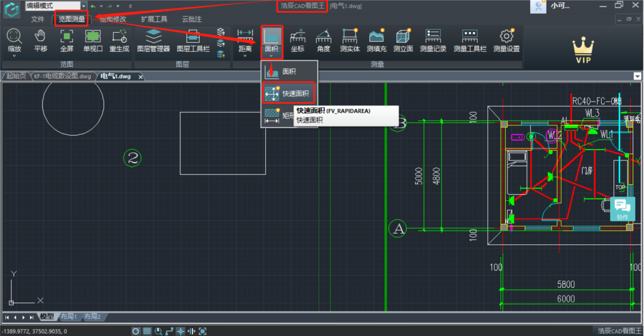
Task: Toggle the 测量工具栏 measurement toolbar
Action: coord(469,39)
